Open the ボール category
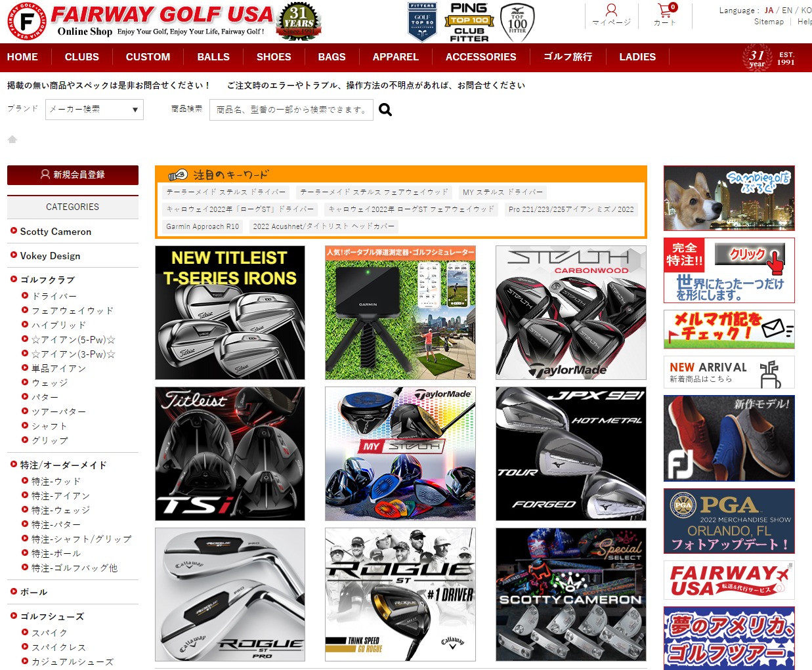This screenshot has height=670, width=812. [33, 592]
